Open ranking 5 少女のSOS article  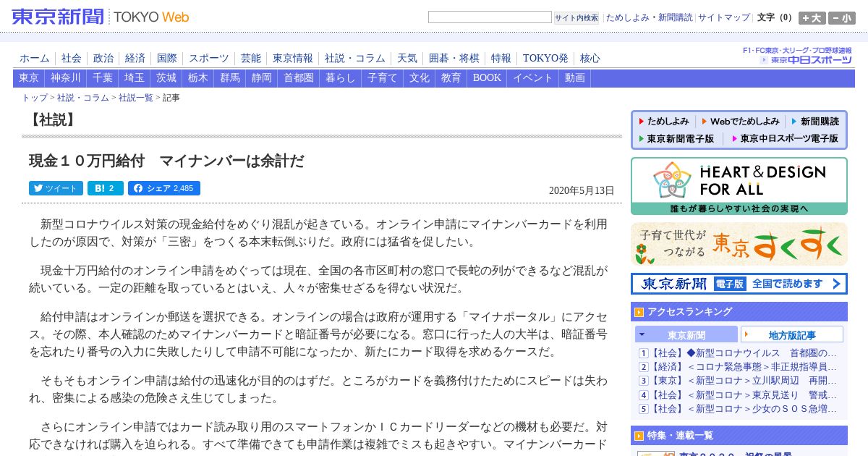pos(743,408)
